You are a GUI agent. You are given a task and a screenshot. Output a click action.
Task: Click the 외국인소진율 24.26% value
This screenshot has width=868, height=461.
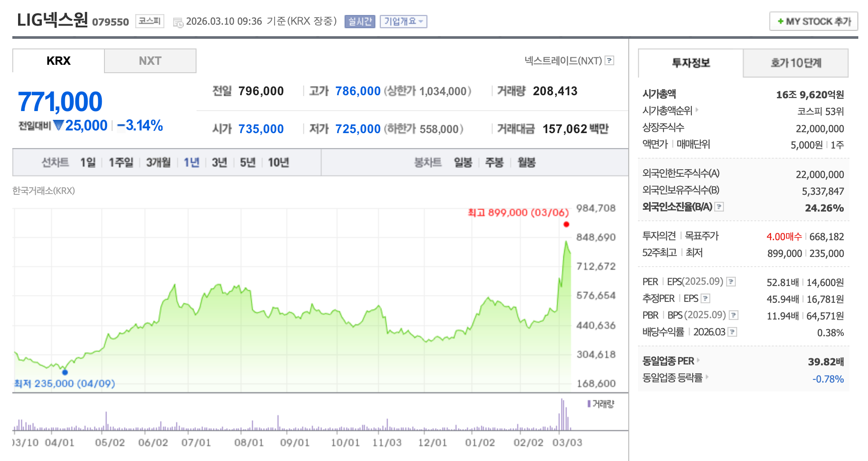(824, 208)
